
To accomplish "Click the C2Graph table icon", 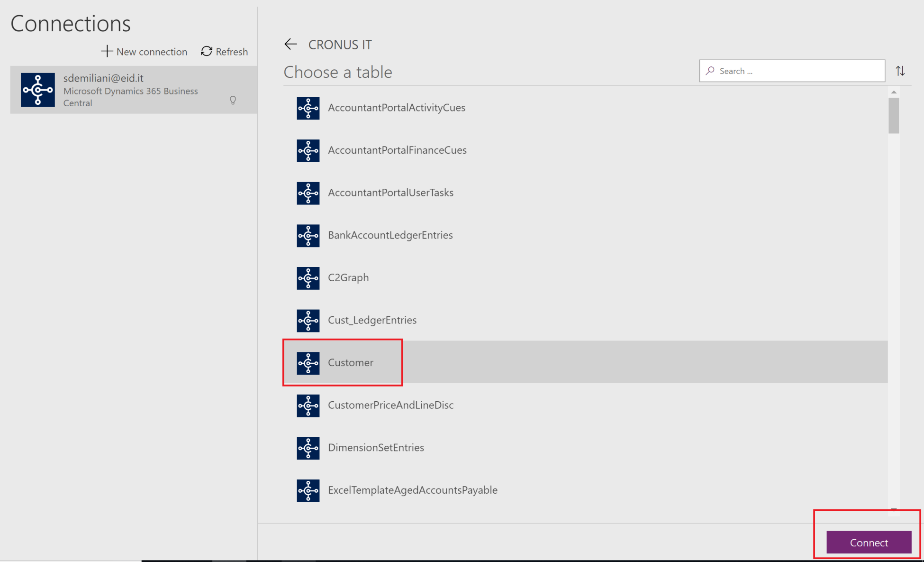I will pyautogui.click(x=308, y=278).
